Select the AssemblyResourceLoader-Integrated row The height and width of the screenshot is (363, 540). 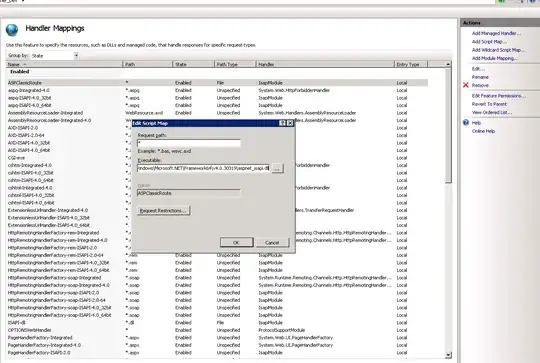[218, 113]
